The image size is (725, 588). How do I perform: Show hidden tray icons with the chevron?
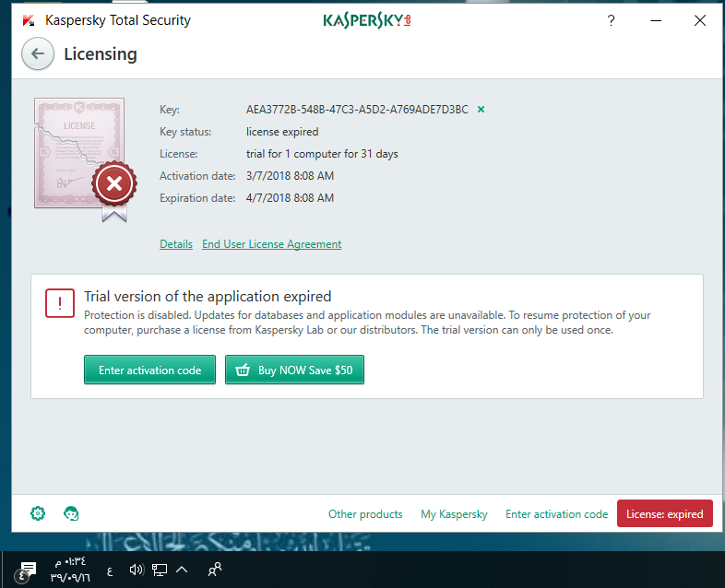(182, 570)
